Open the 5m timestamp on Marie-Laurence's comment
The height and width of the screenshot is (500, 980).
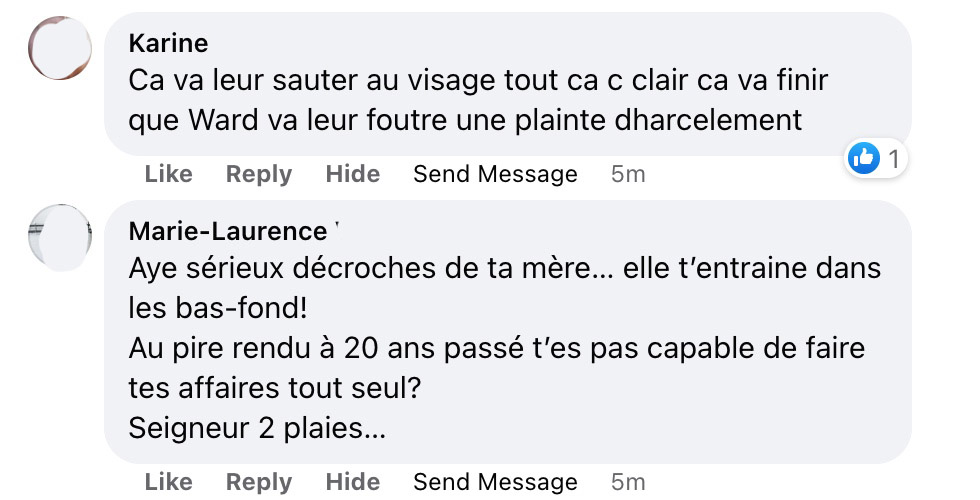pyautogui.click(x=628, y=482)
